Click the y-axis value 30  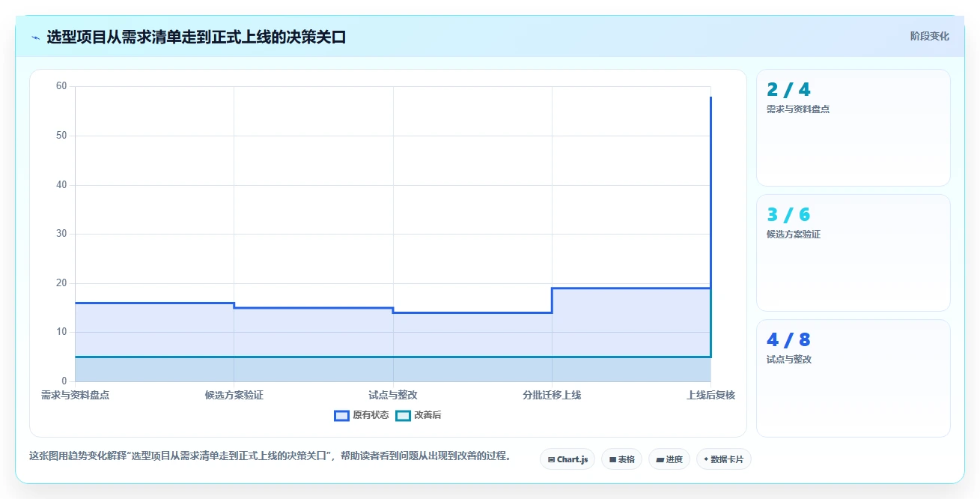tap(61, 234)
